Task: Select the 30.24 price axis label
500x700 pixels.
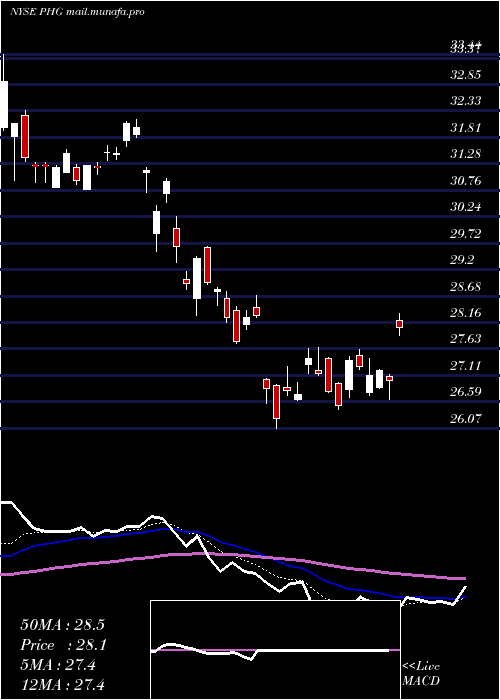Action: pos(465,207)
